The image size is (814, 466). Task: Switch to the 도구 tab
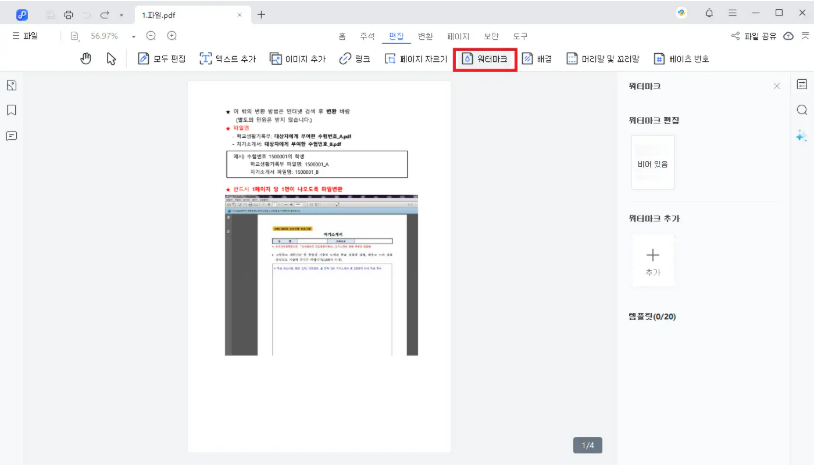[520, 36]
